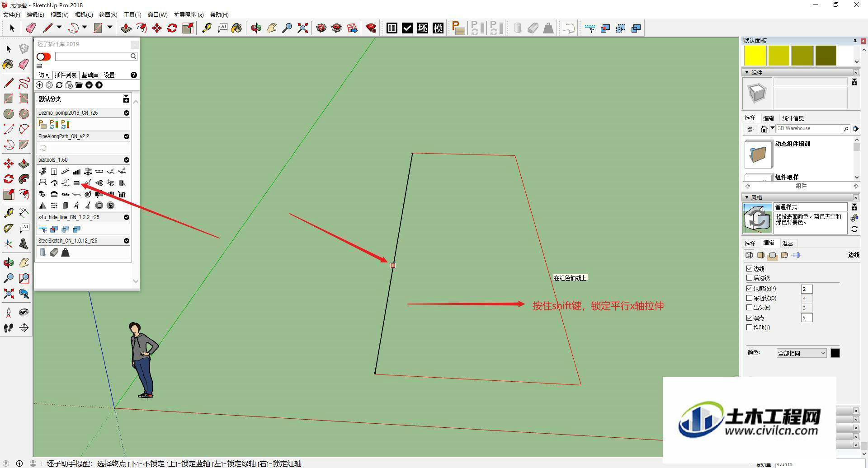Click the s4u hide line first icon
The height and width of the screenshot is (468, 868).
tap(42, 229)
